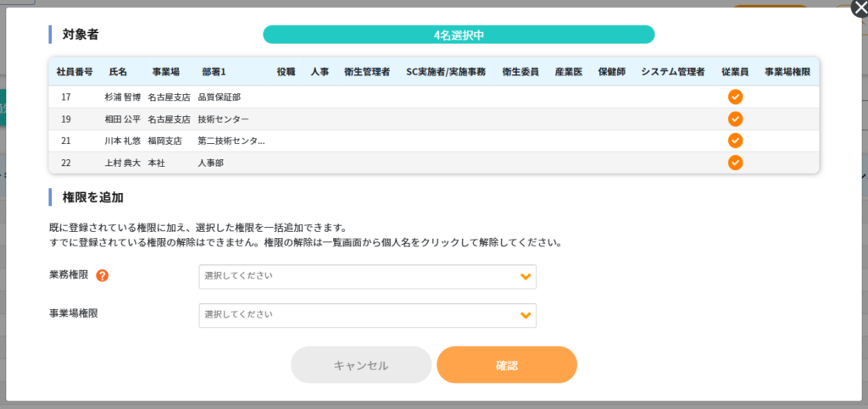868x409 pixels.
Task: Click the orange chevron in 事業場権限 select box
Action: [526, 315]
